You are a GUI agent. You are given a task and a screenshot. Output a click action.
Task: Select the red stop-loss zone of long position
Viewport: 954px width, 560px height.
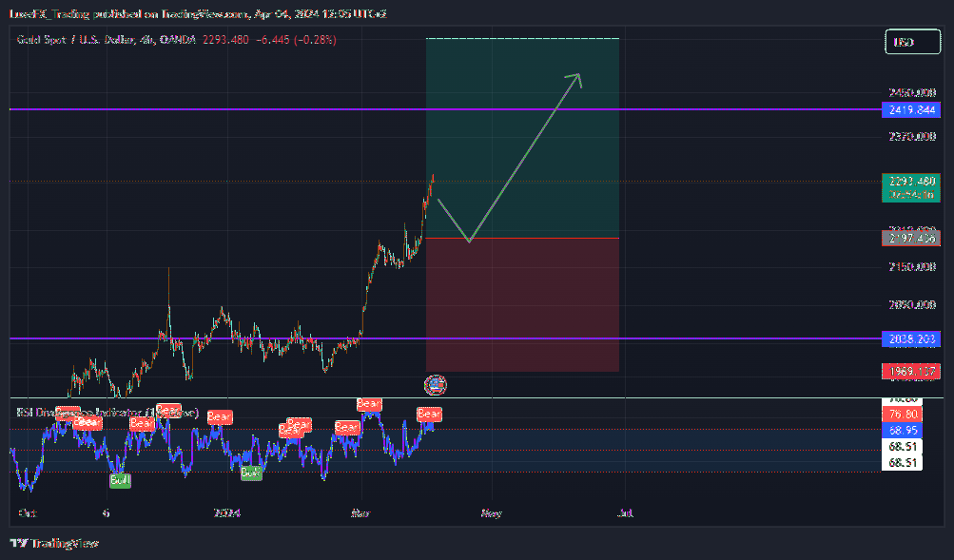(x=522, y=304)
